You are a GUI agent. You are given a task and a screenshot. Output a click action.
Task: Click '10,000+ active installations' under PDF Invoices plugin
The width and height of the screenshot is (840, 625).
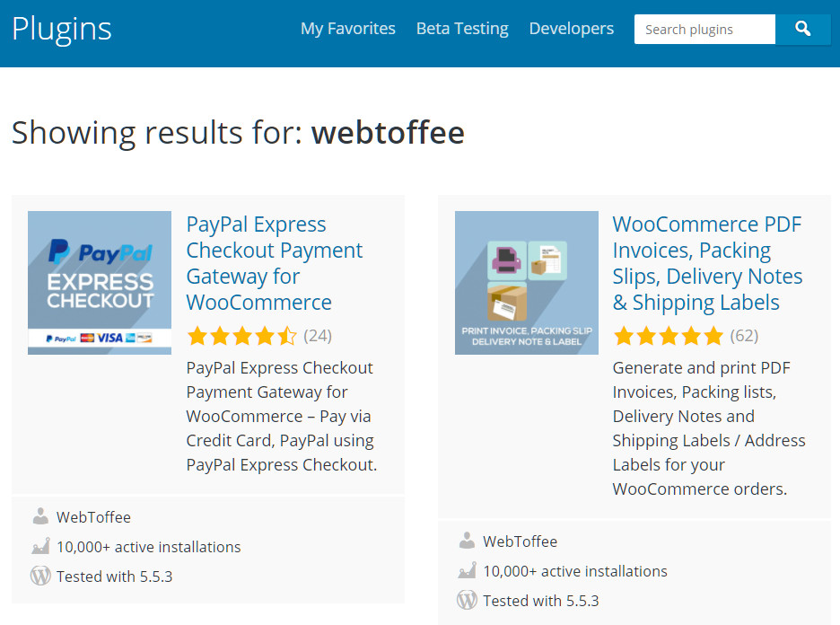pos(575,571)
